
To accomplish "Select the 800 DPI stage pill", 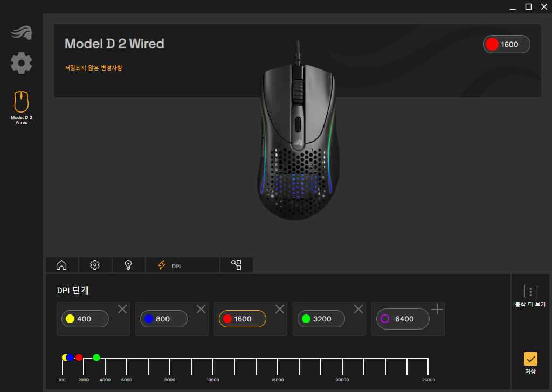I will [x=164, y=319].
